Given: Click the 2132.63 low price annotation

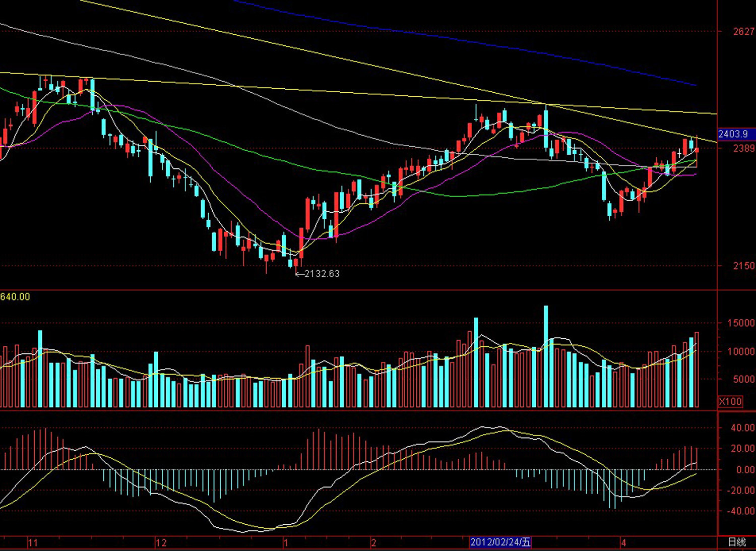Looking at the screenshot, I should [321, 274].
